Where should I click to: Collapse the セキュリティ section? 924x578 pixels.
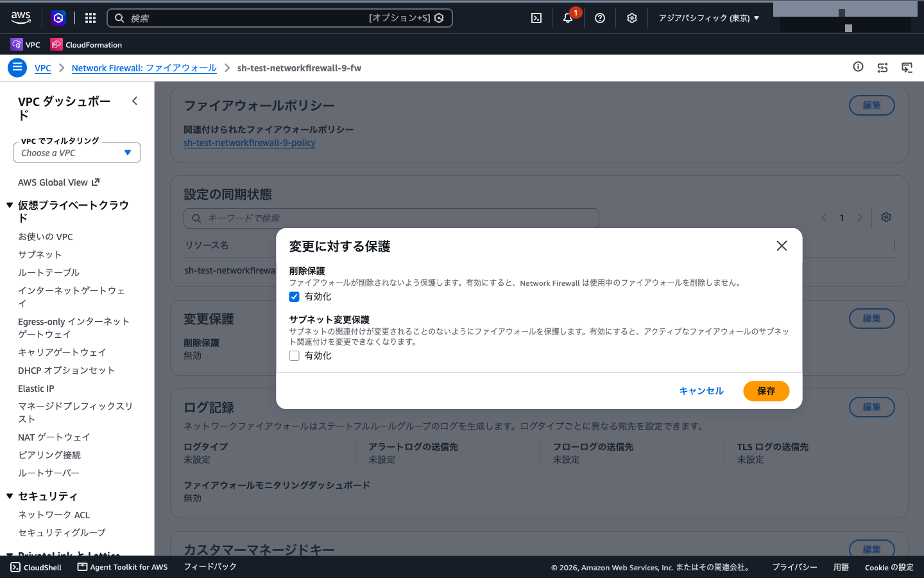point(10,496)
